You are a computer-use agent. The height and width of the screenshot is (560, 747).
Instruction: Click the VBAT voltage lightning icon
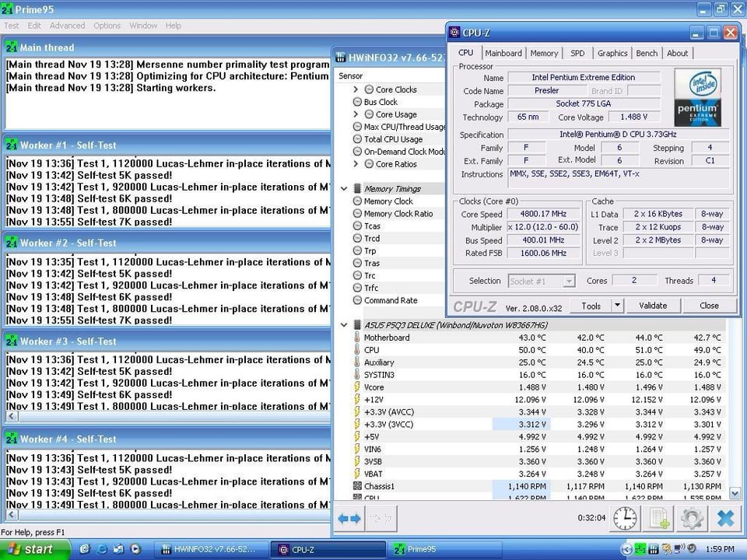tap(357, 474)
